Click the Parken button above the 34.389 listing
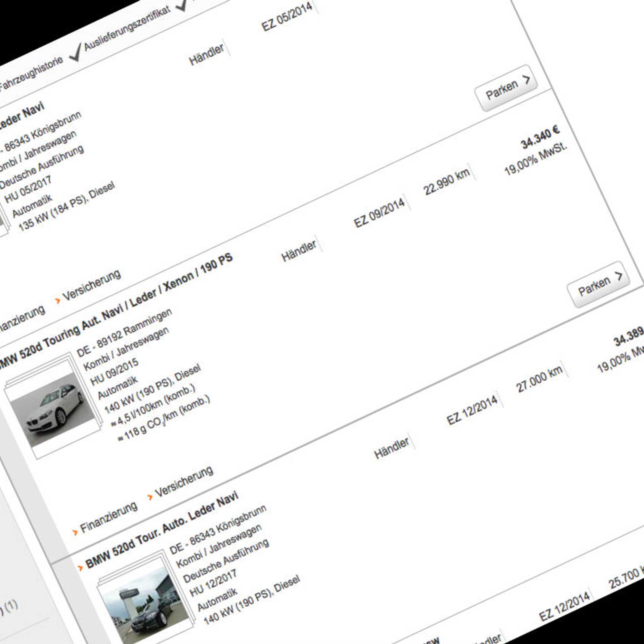The width and height of the screenshot is (644, 644). coord(599,285)
